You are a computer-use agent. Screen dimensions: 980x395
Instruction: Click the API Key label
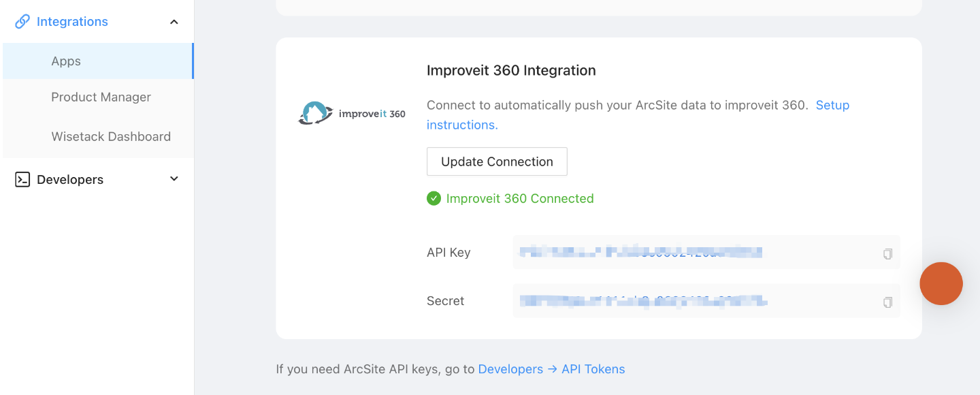(448, 253)
